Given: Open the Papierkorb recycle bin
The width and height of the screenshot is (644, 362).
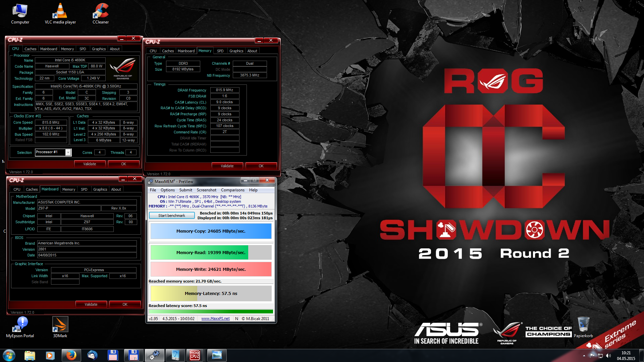Looking at the screenshot, I should click(583, 327).
